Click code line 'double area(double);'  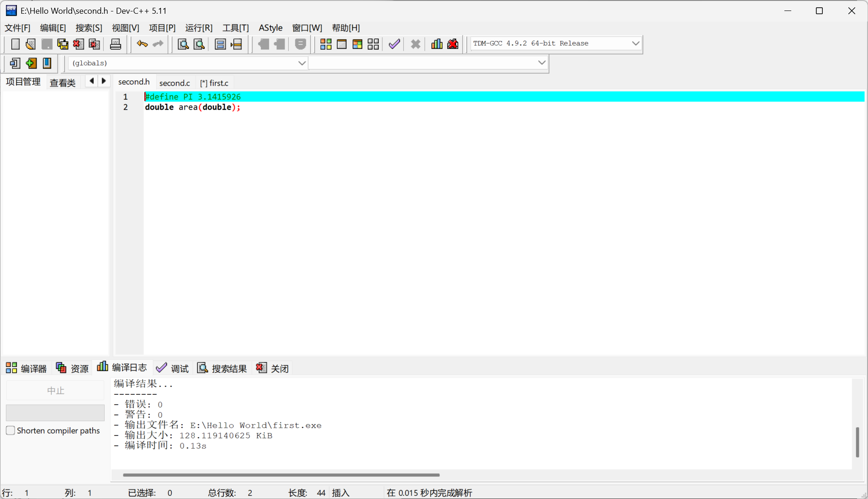[x=192, y=107]
